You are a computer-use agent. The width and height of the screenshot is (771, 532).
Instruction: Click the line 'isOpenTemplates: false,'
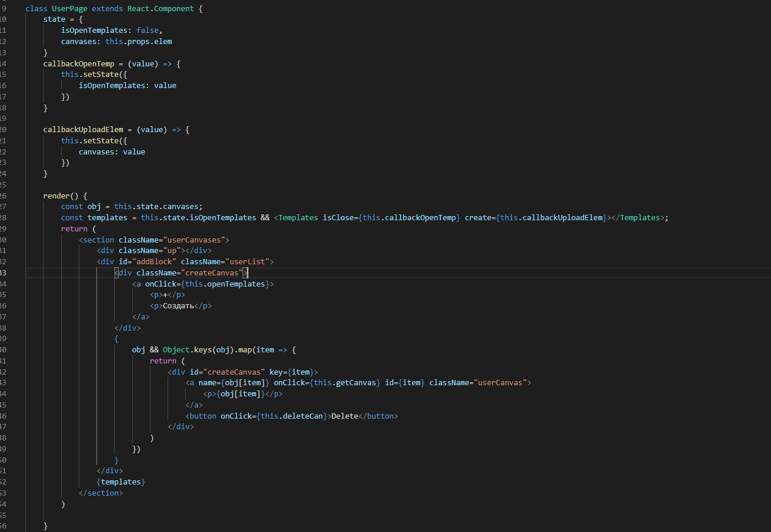point(112,30)
